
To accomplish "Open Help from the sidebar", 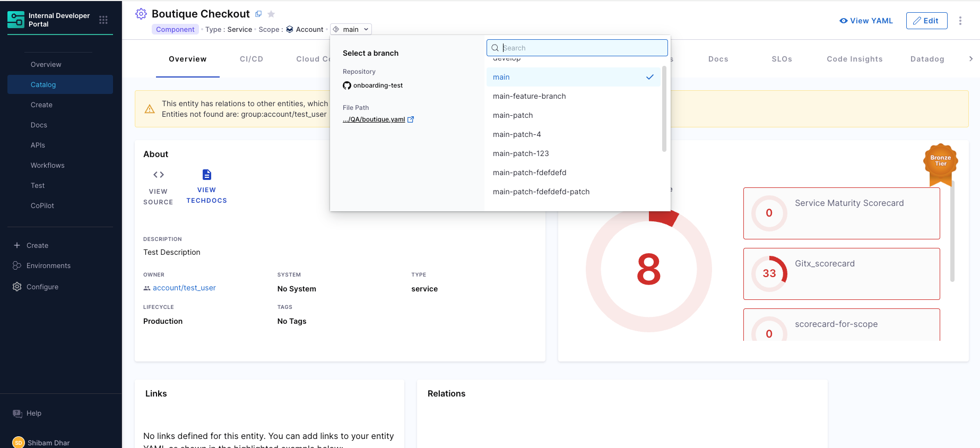I will pyautogui.click(x=33, y=413).
